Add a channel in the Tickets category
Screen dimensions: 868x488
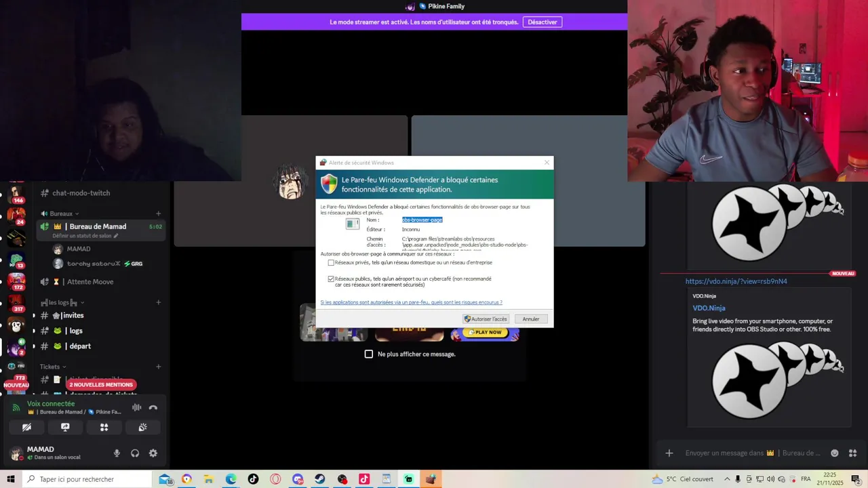[159, 367]
